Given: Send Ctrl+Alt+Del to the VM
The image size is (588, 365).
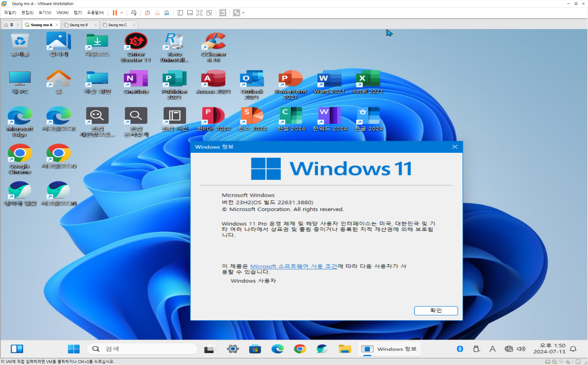Looking at the screenshot, I should pyautogui.click(x=134, y=13).
